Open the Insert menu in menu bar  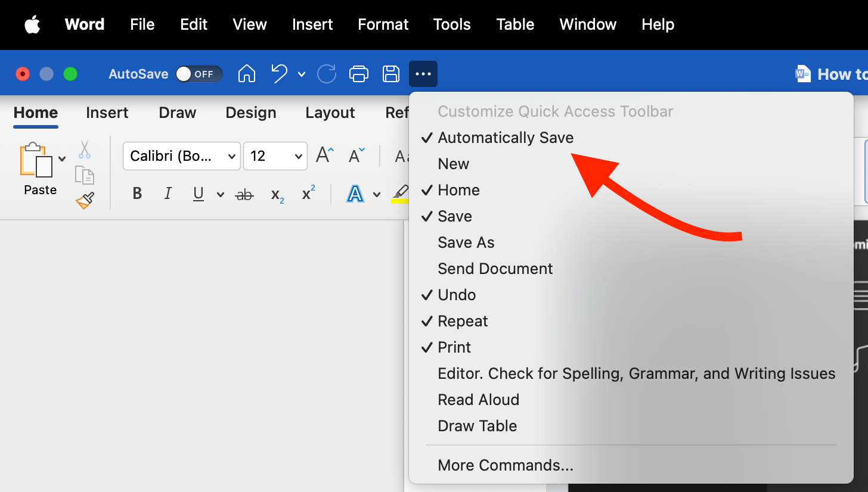pos(312,24)
